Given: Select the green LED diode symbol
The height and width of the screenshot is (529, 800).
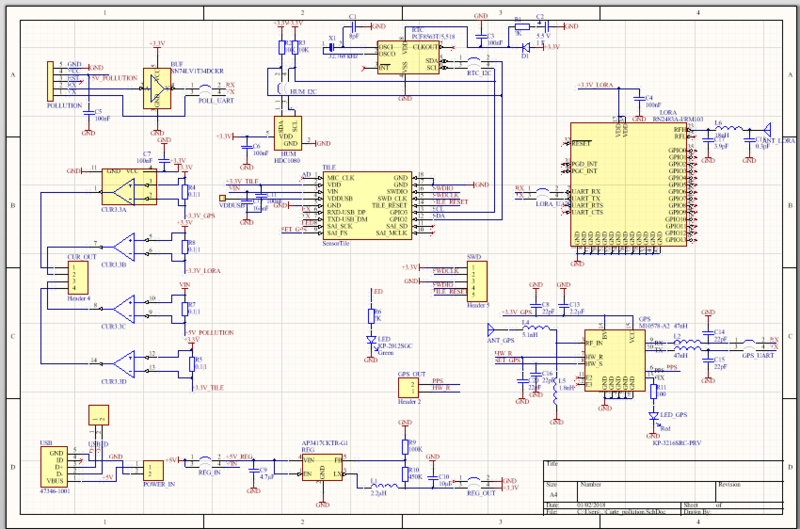Looking at the screenshot, I should point(372,340).
